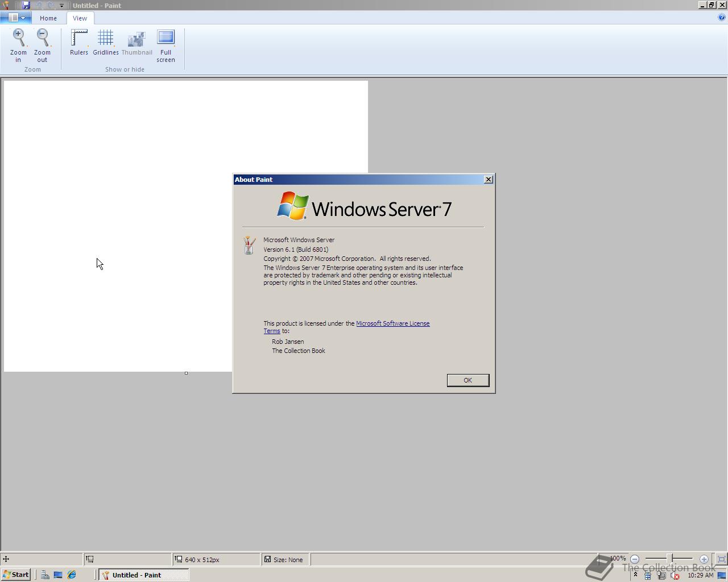Click the 'Rob Jansen' licensee name
Screen dimensions: 728x582
(x=288, y=342)
